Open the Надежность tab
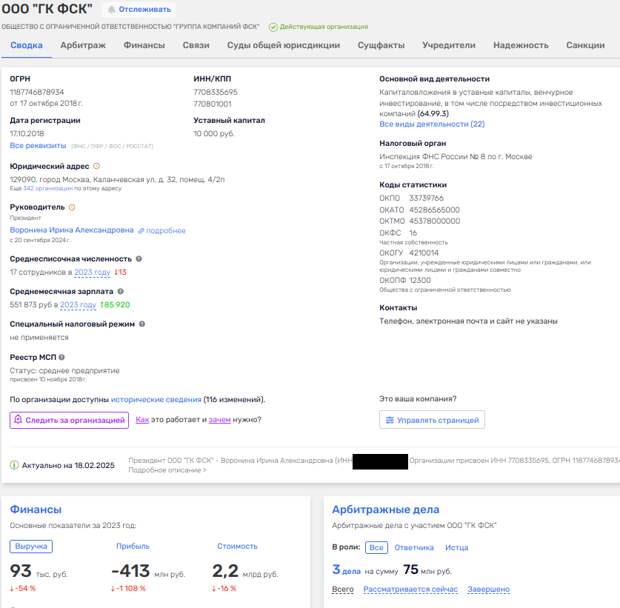 (x=521, y=45)
